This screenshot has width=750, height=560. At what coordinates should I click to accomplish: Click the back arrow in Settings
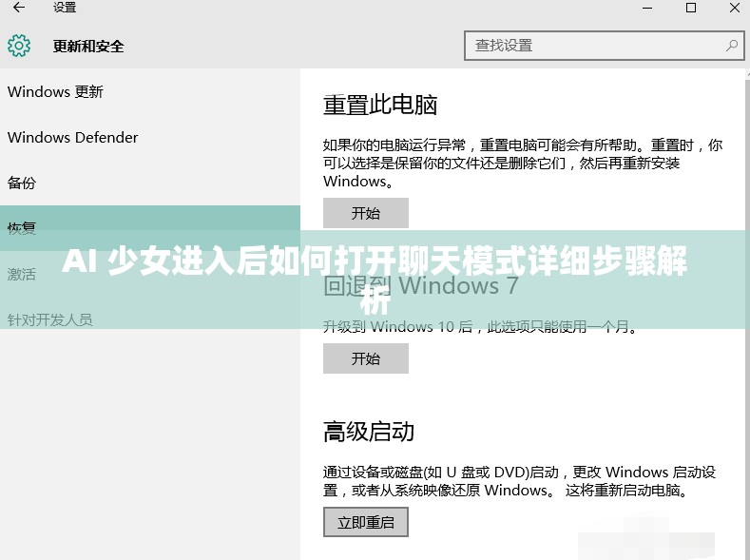coord(19,8)
